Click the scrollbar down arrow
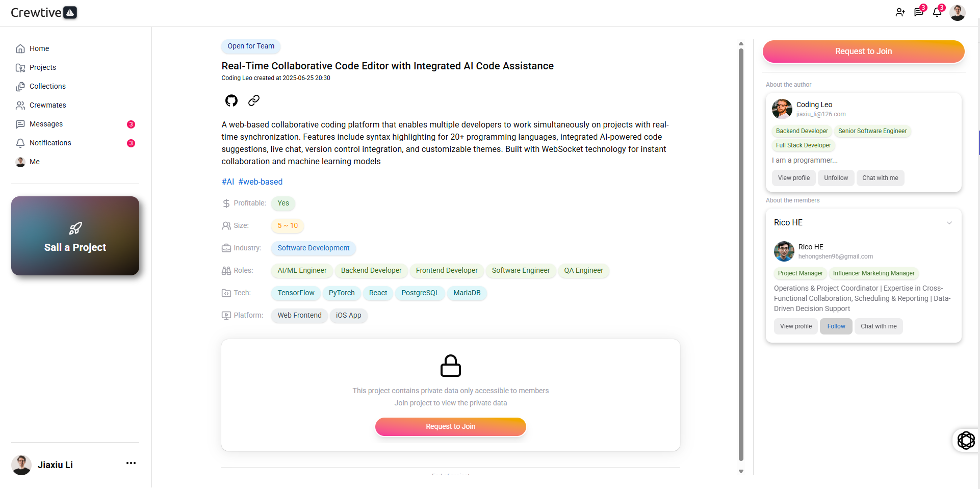980x489 pixels. point(741,471)
